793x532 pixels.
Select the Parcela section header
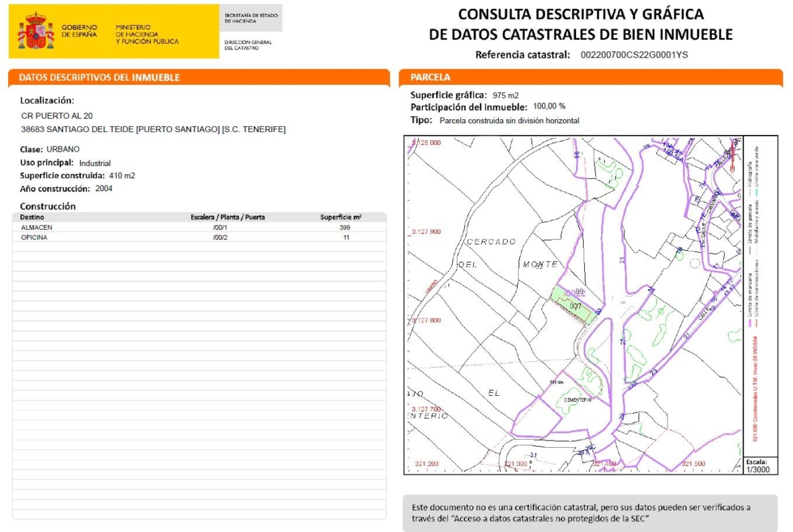point(430,77)
